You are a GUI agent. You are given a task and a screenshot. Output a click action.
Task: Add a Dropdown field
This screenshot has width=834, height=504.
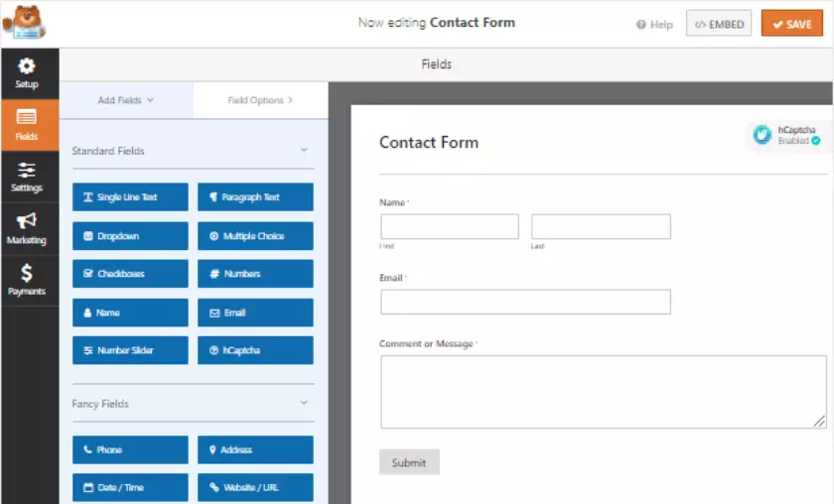click(x=130, y=235)
